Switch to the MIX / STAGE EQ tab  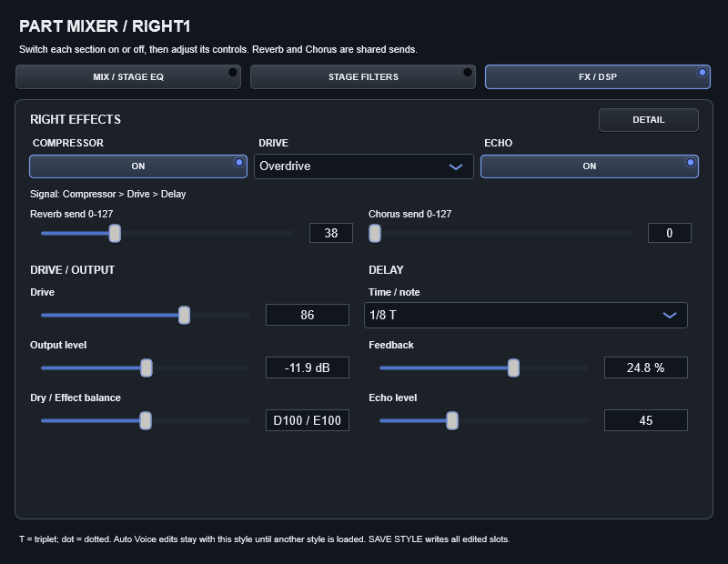(x=128, y=77)
